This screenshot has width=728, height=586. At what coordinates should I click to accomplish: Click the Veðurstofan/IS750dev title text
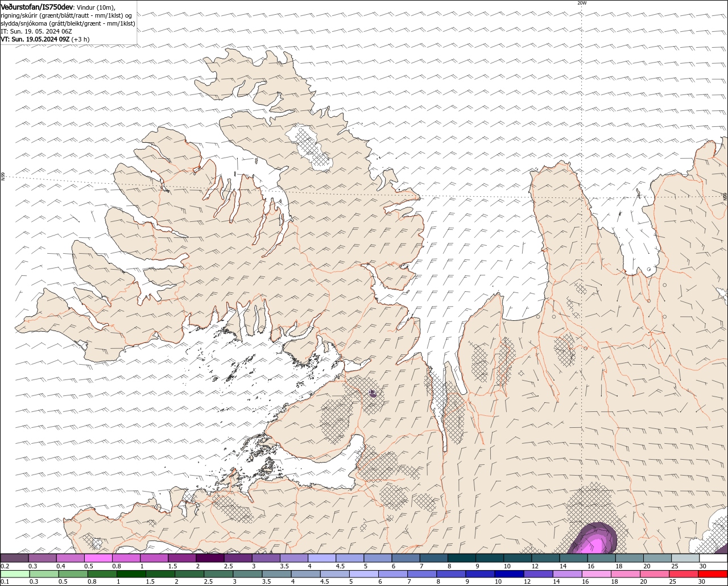click(37, 7)
